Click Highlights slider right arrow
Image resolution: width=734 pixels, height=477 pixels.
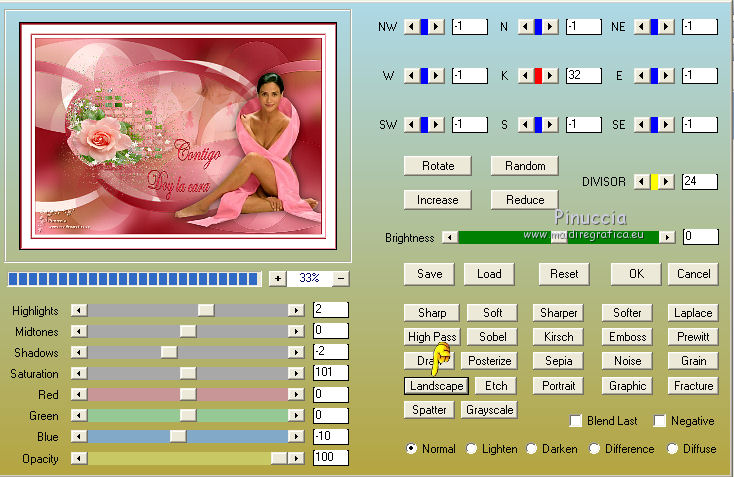pos(296,310)
